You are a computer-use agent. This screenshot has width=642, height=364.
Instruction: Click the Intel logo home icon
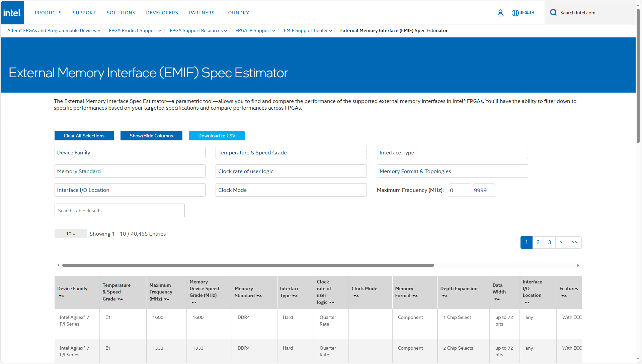pos(12,13)
